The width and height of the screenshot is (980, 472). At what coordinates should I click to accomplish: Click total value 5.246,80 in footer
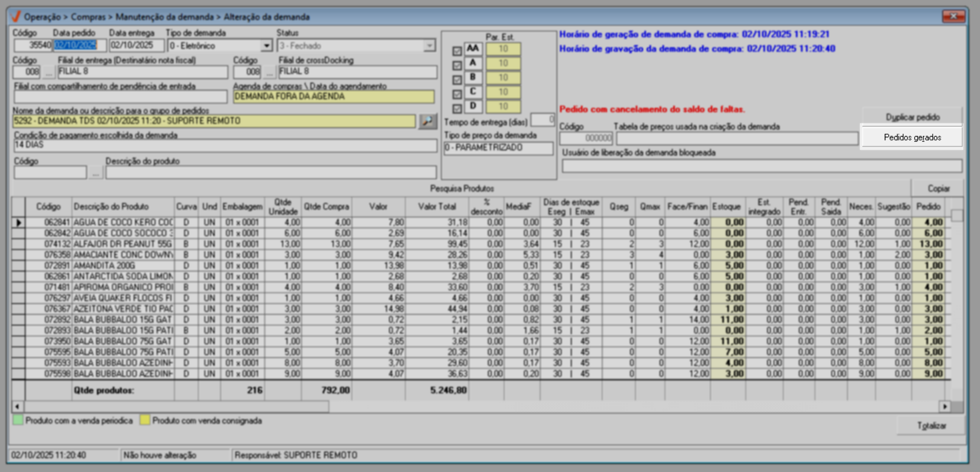click(x=448, y=390)
